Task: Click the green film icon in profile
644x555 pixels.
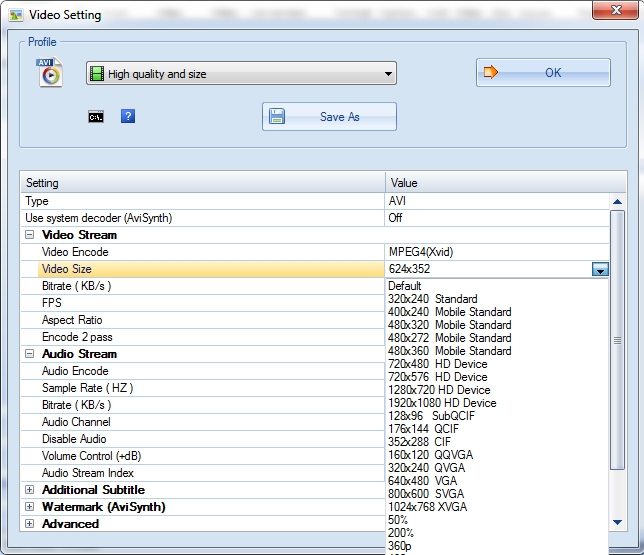Action: [97, 74]
